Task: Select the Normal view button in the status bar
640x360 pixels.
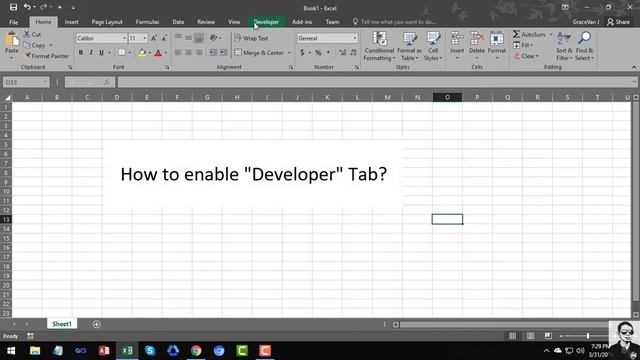Action: coord(512,336)
